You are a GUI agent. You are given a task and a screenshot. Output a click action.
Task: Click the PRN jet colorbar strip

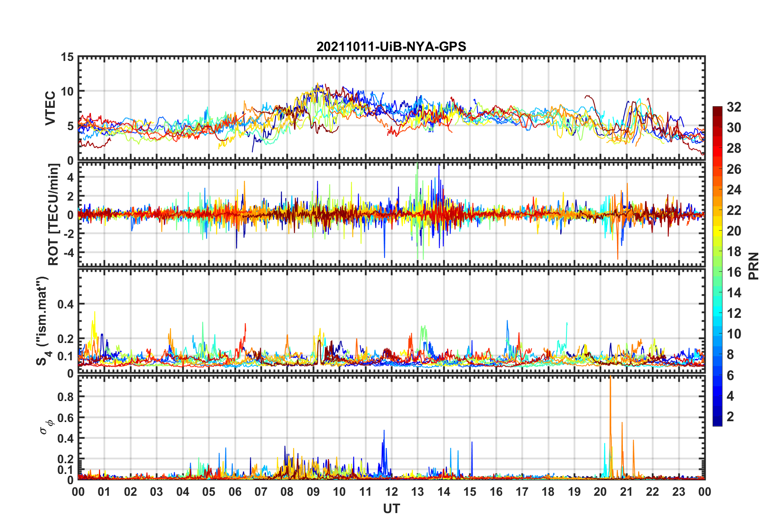[x=717, y=266]
